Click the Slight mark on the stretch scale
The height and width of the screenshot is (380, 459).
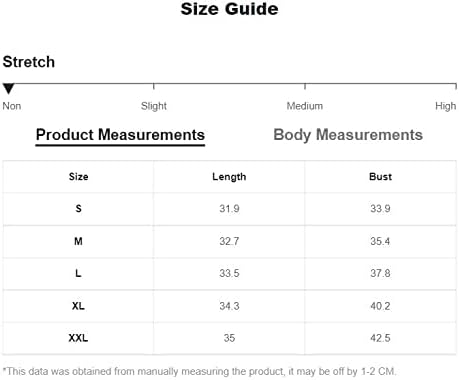coord(154,106)
